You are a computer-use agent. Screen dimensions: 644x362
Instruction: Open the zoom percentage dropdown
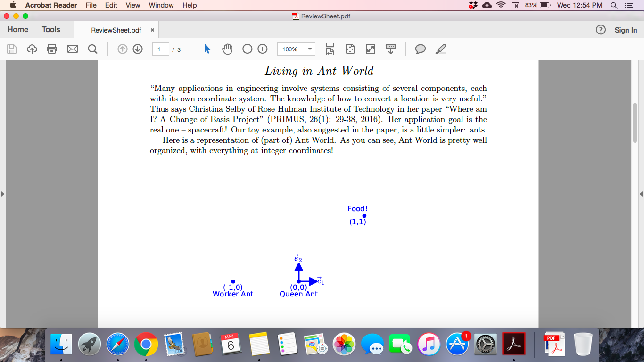click(309, 49)
